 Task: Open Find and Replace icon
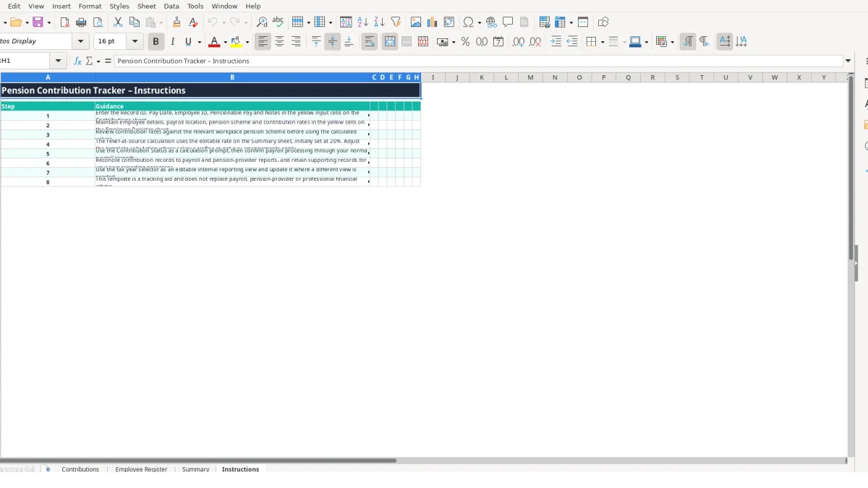coord(262,22)
